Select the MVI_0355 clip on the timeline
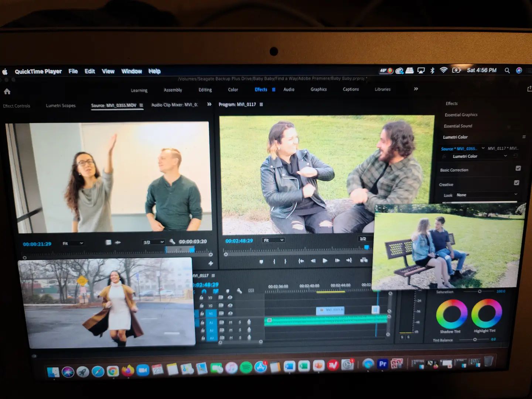532x399 pixels. point(330,310)
